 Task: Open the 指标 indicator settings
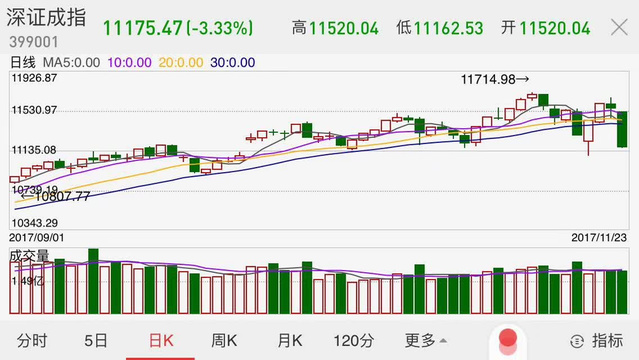click(597, 340)
